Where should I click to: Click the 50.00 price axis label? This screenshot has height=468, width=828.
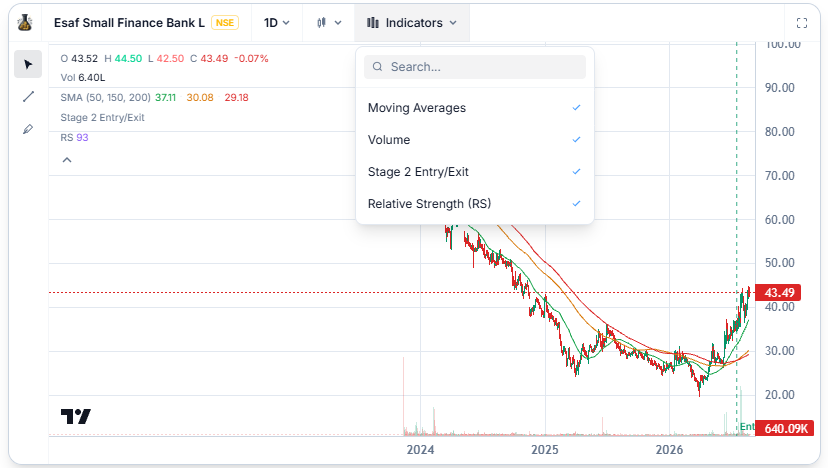(x=779, y=263)
